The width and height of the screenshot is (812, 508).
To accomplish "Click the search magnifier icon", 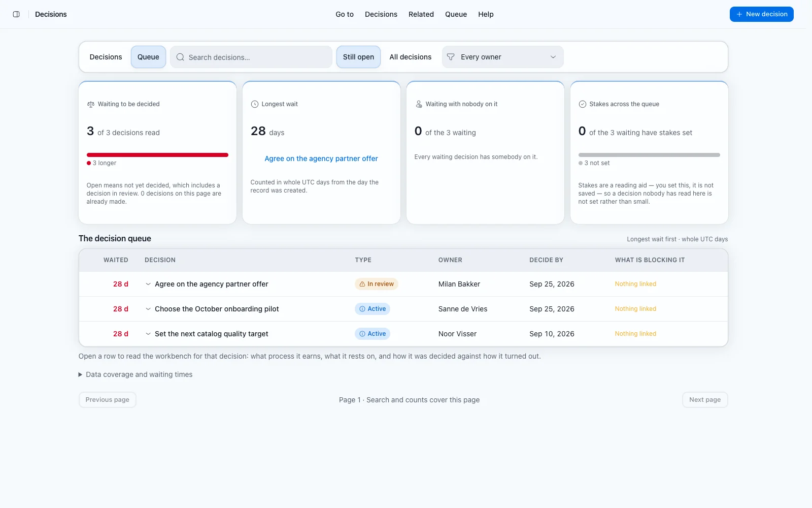I will point(180,57).
